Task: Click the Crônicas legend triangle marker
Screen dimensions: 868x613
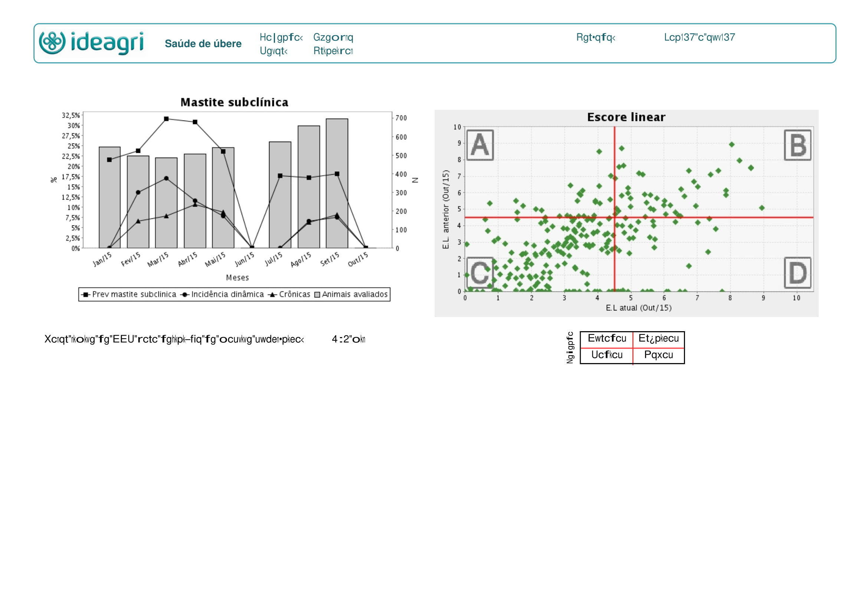Action: (273, 294)
